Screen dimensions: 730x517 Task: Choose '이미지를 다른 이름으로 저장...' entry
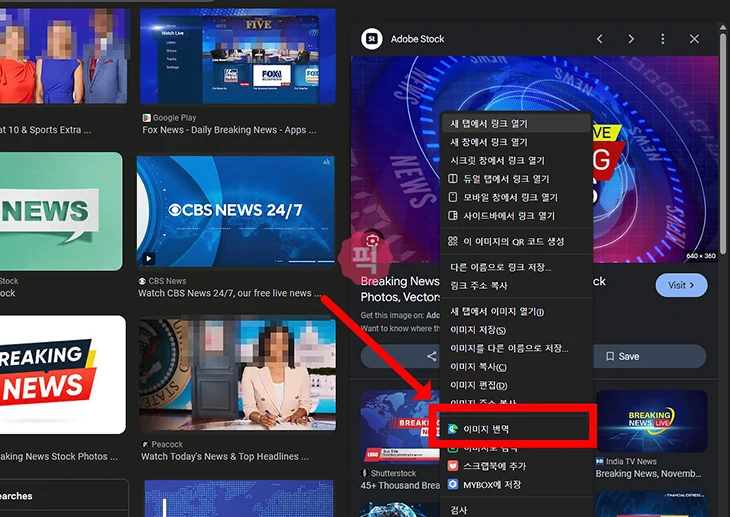516,348
